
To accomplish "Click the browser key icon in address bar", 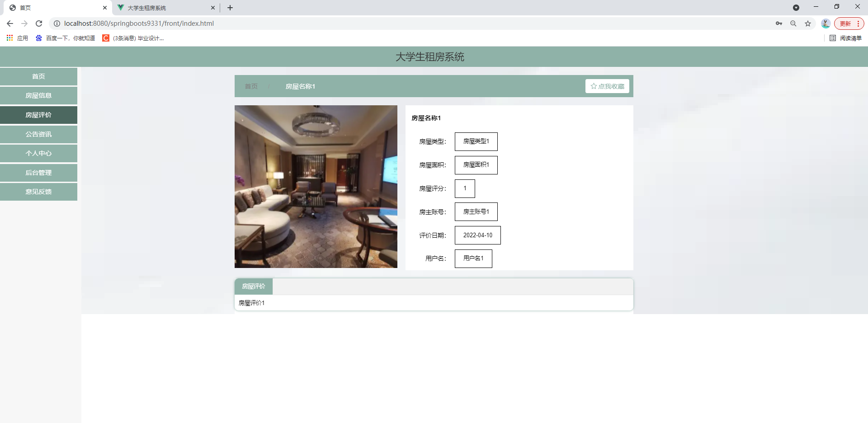I will pos(779,23).
